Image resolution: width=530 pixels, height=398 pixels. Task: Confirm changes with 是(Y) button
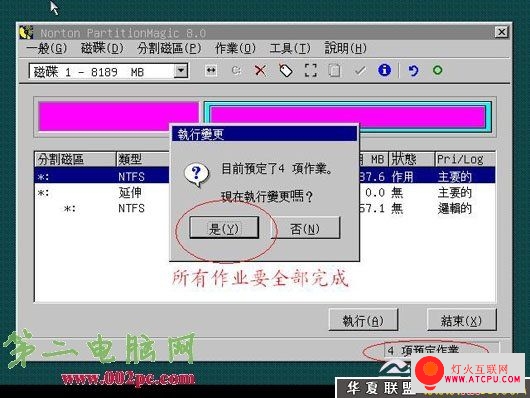pos(224,228)
